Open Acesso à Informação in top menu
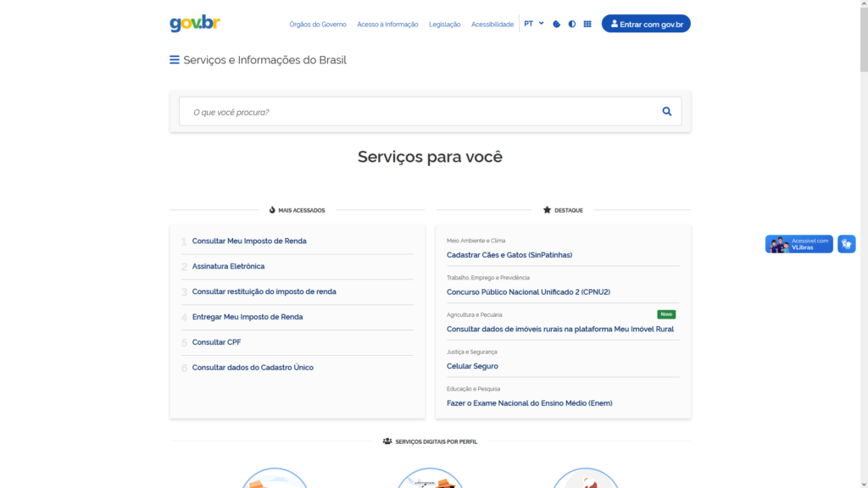Screen dimensions: 868x488 tap(387, 25)
